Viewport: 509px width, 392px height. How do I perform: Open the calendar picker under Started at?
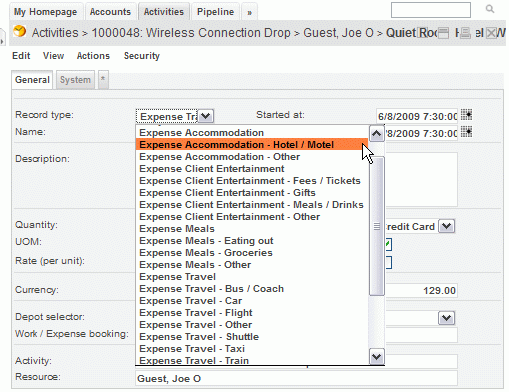(x=467, y=132)
